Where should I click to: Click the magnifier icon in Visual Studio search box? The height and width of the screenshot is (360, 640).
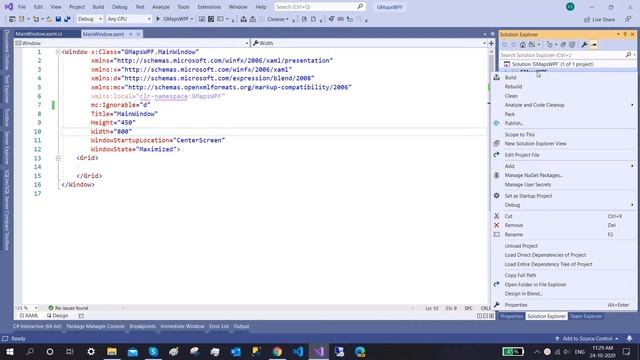point(360,7)
